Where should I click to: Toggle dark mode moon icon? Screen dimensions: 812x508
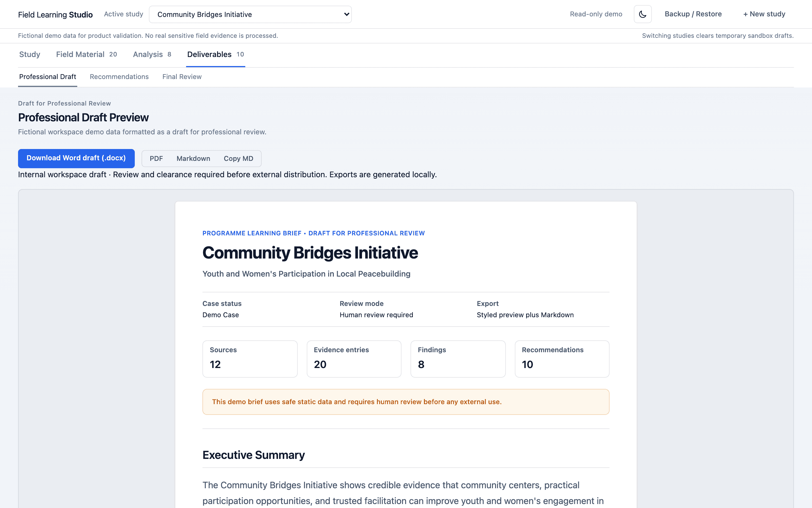643,14
